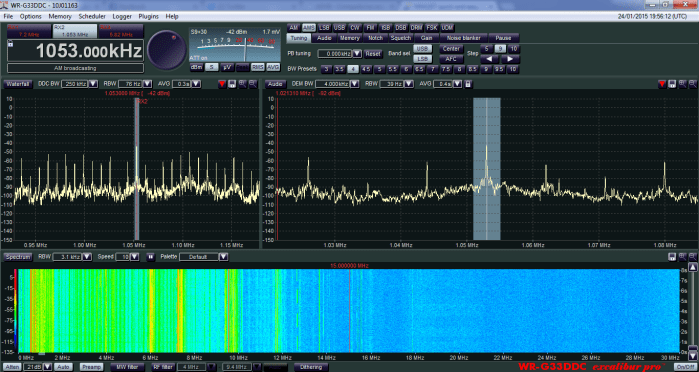Viewport: 699px width, 372px height.
Task: Open the PB tuning dropdown
Action: tap(357, 54)
